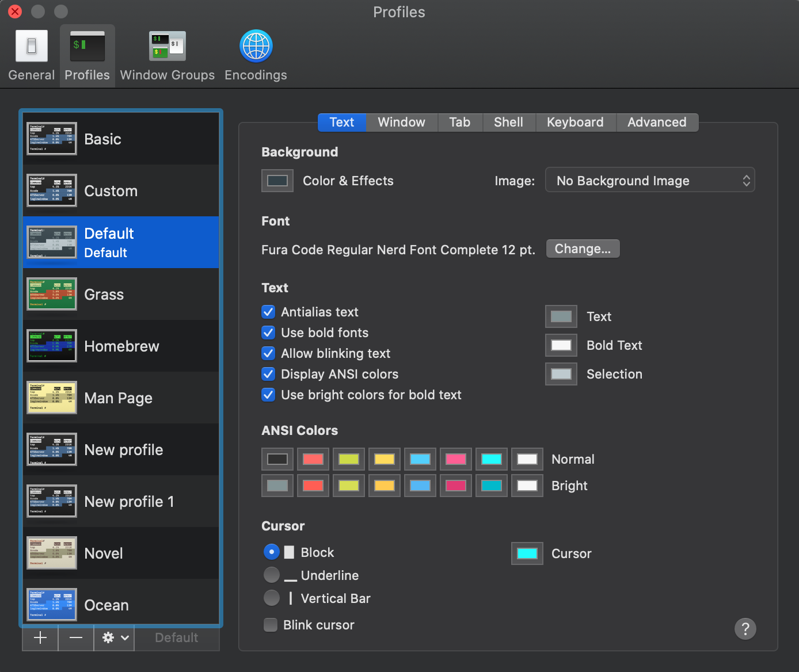Open the Background Image dropdown

click(x=650, y=180)
